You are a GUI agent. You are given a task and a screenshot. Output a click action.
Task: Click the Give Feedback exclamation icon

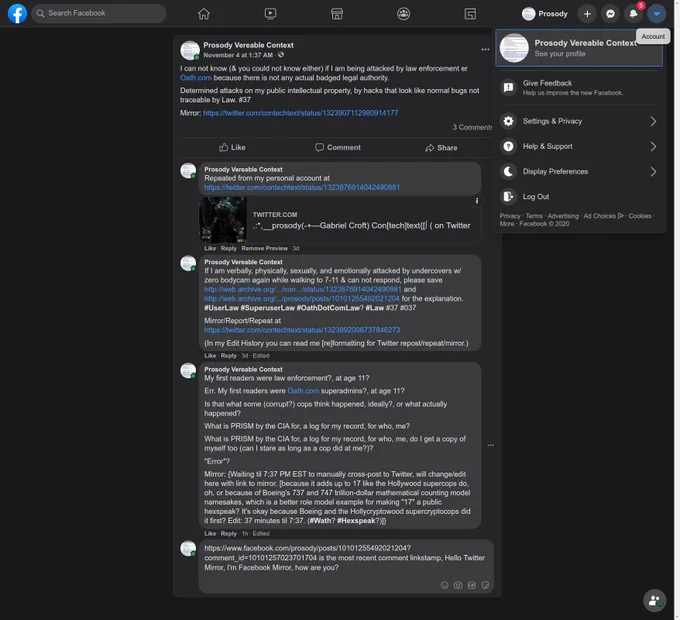click(509, 88)
